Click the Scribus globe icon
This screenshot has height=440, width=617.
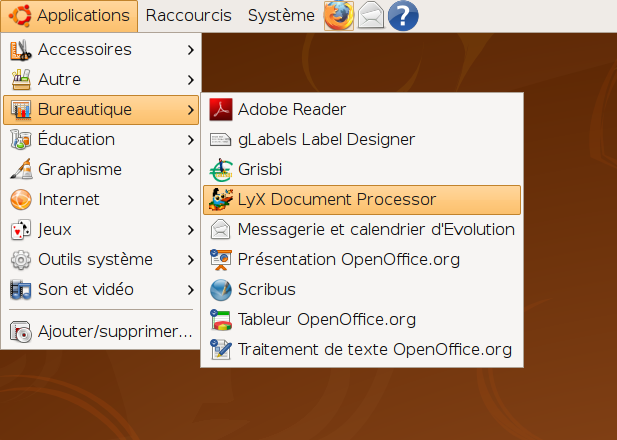coord(221,290)
